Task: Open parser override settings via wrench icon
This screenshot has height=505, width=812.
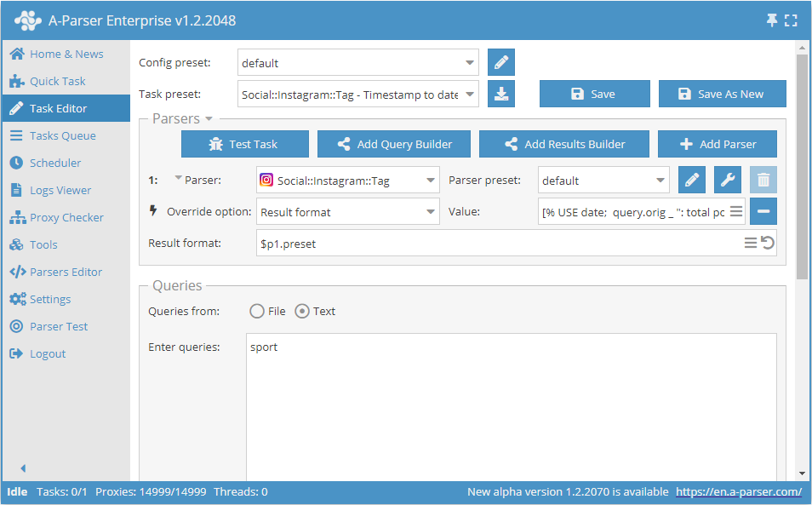Action: (x=728, y=180)
